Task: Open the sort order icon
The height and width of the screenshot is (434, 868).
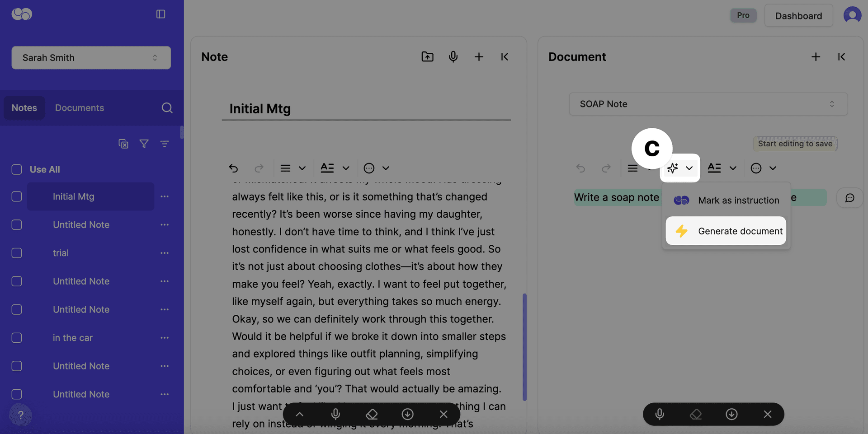Action: click(165, 144)
